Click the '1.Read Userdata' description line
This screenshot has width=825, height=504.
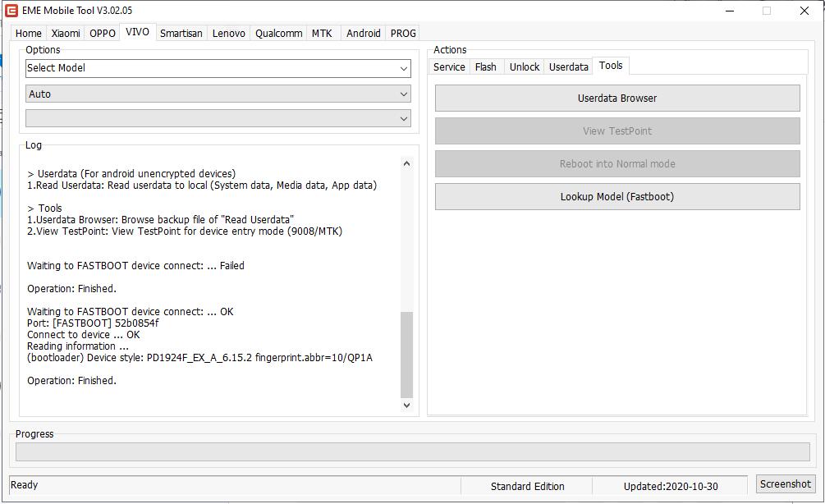[202, 186]
